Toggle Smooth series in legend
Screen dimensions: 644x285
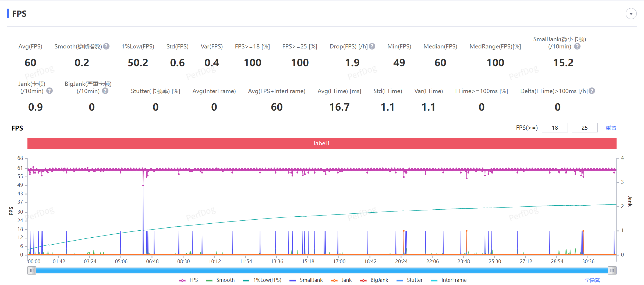click(x=220, y=280)
